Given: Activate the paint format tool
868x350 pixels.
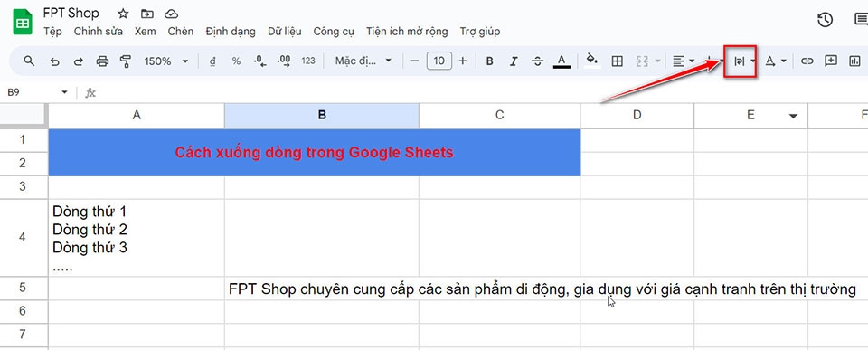Looking at the screenshot, I should [126, 61].
